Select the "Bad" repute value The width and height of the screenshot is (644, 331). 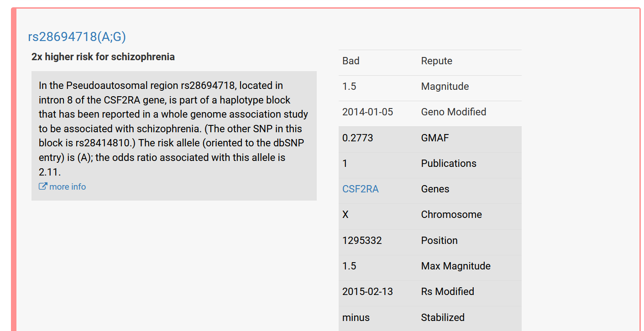(x=351, y=61)
